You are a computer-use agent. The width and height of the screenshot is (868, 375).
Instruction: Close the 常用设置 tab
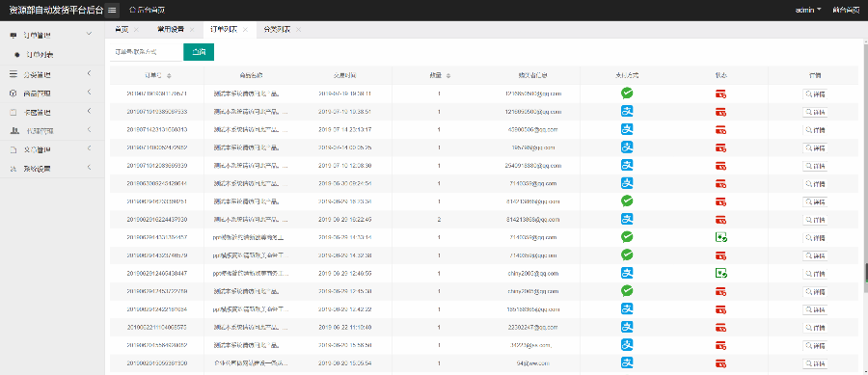pos(192,29)
